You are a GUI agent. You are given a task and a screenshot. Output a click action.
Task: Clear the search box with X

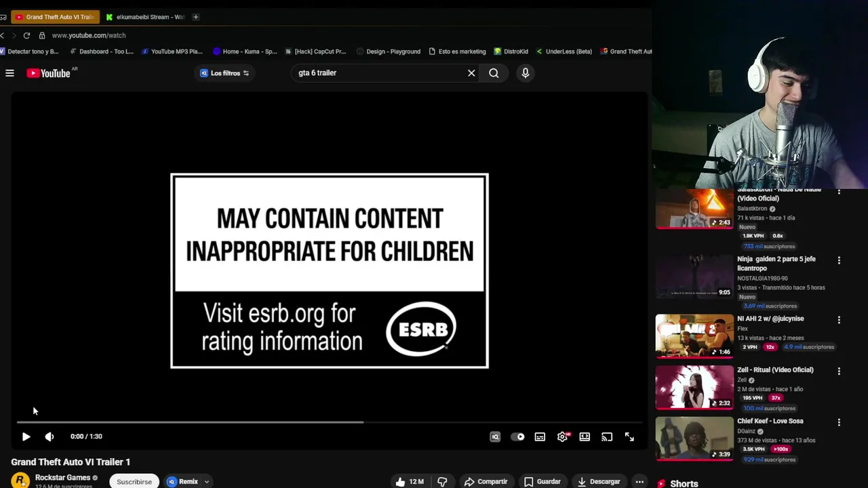pyautogui.click(x=471, y=73)
